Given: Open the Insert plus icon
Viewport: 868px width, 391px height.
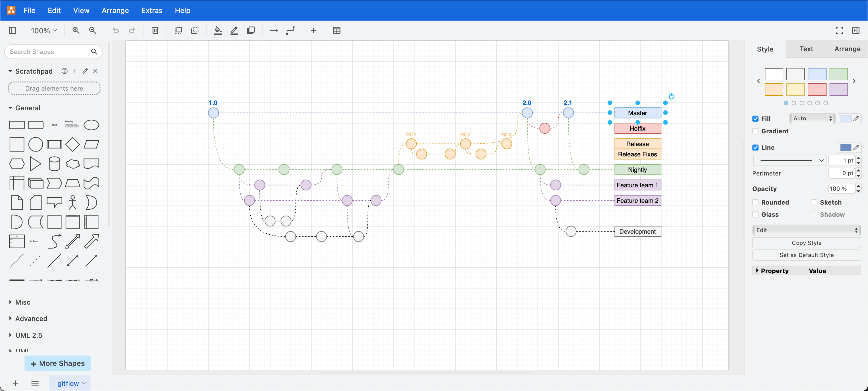Looking at the screenshot, I should point(314,30).
